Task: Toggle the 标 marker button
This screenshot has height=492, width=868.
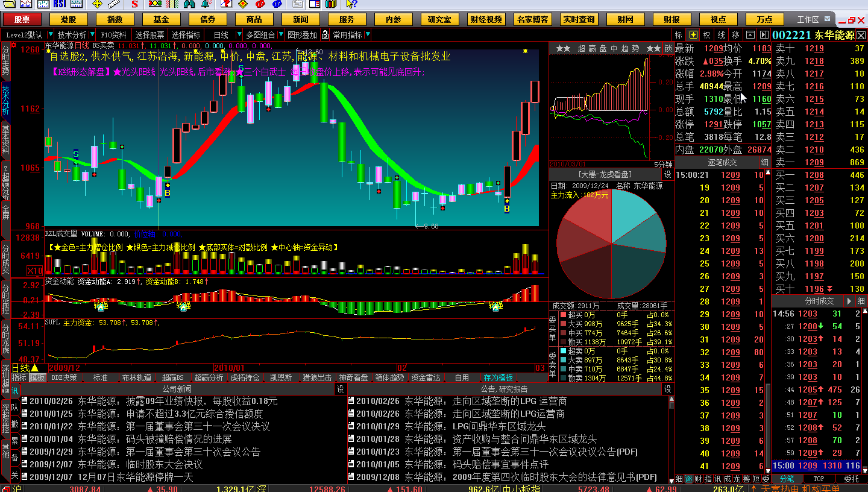Action: [679, 35]
